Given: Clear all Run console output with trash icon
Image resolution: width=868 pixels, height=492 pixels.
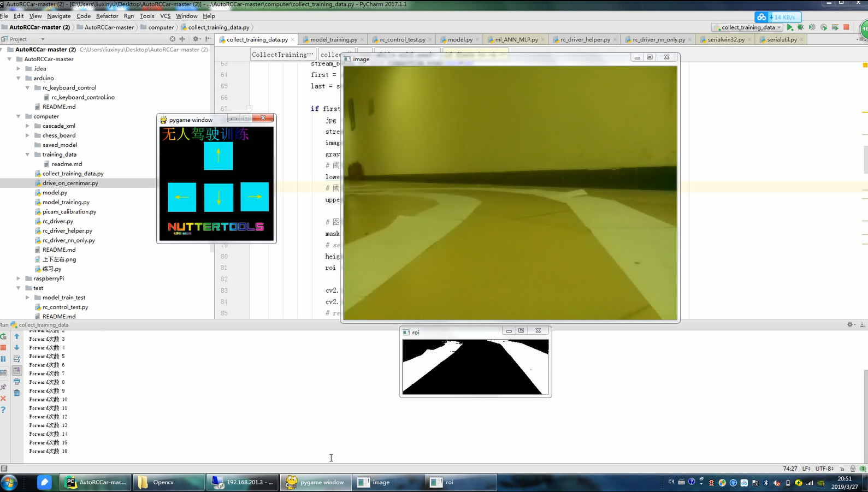Looking at the screenshot, I should (16, 393).
